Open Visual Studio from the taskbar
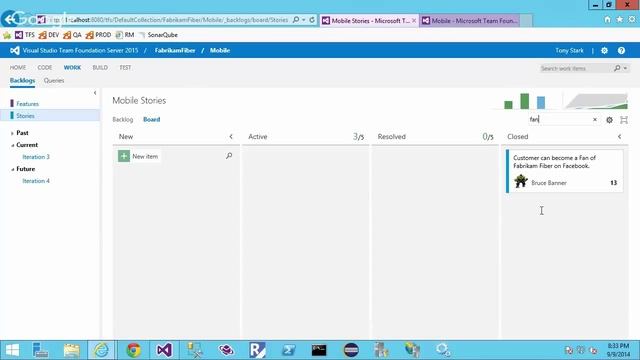The height and width of the screenshot is (360, 640). point(164,350)
